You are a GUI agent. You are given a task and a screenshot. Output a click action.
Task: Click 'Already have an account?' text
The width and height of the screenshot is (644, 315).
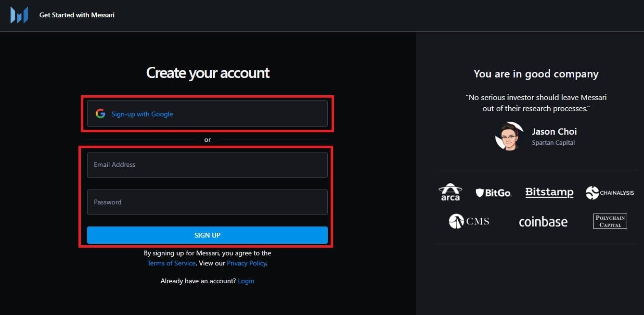pos(198,281)
